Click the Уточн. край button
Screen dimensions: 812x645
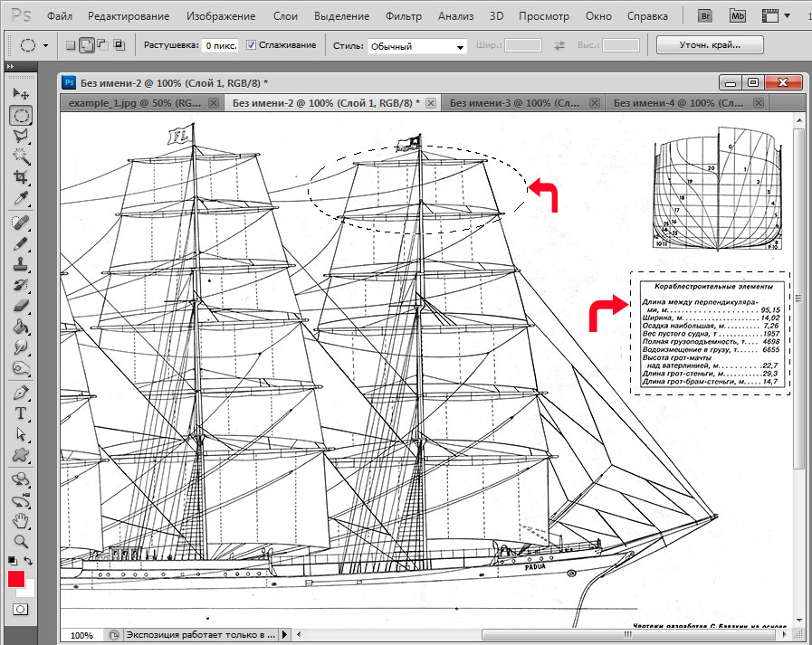click(x=709, y=45)
